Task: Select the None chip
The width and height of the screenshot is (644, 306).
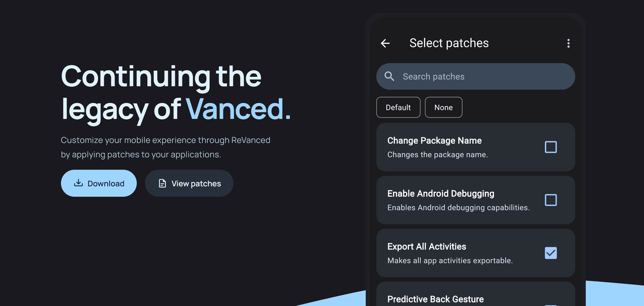Action: [x=444, y=107]
